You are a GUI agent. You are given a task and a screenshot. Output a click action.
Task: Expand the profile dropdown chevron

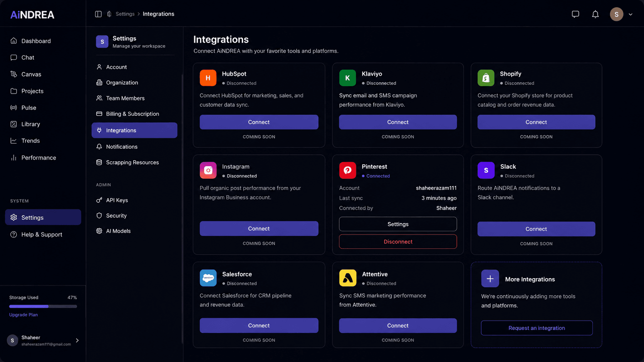click(x=631, y=14)
